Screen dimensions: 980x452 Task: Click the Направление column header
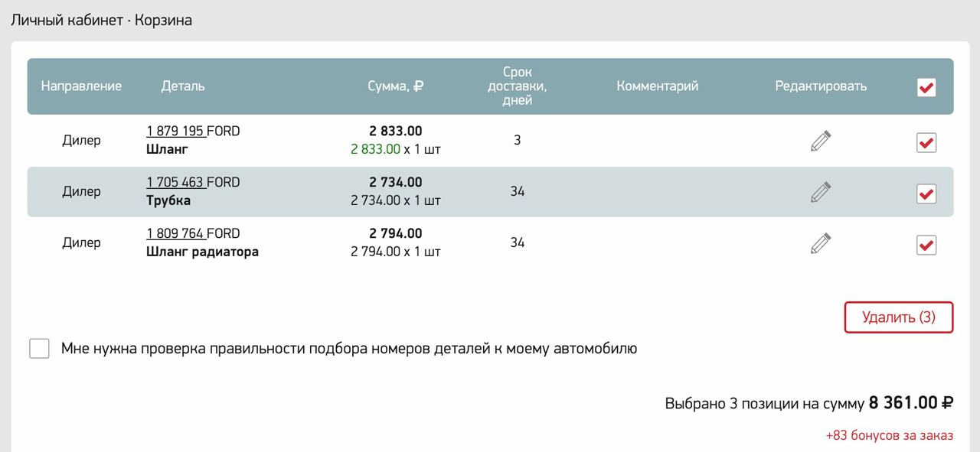pos(81,86)
